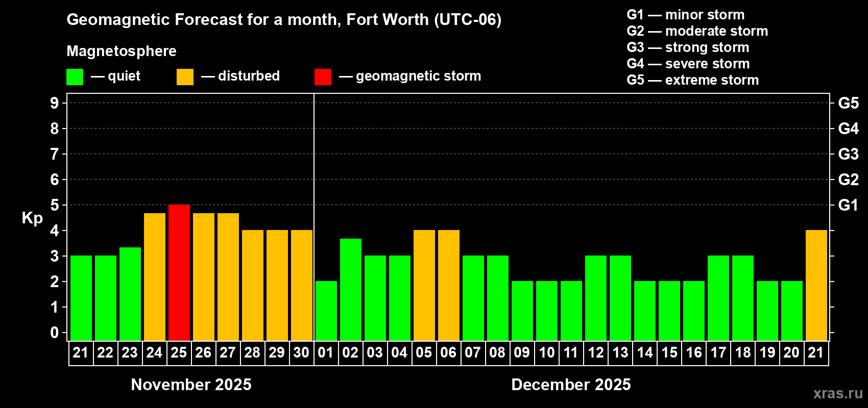Click the November 2025 month label
The width and height of the screenshot is (868, 408).
pyautogui.click(x=191, y=385)
